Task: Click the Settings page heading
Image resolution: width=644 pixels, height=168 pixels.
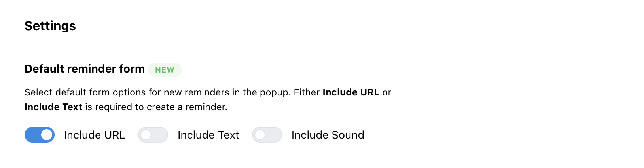Action: 50,26
